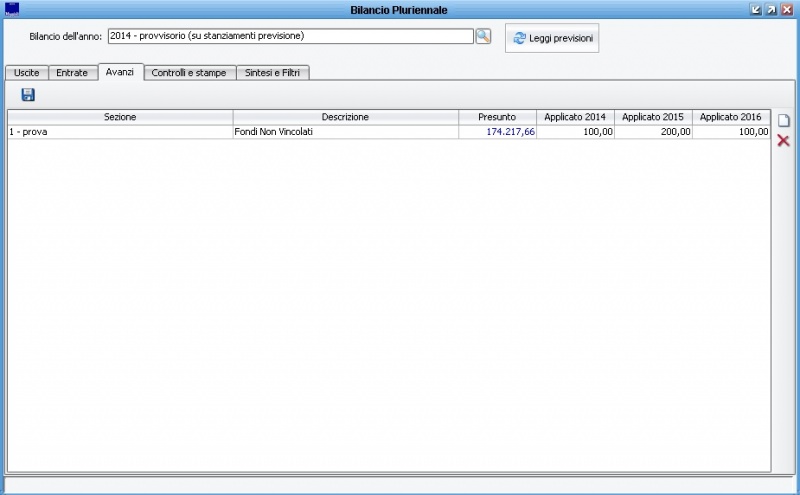Go to the Sintesi e Filtri tab
The height and width of the screenshot is (495, 800).
(x=272, y=73)
